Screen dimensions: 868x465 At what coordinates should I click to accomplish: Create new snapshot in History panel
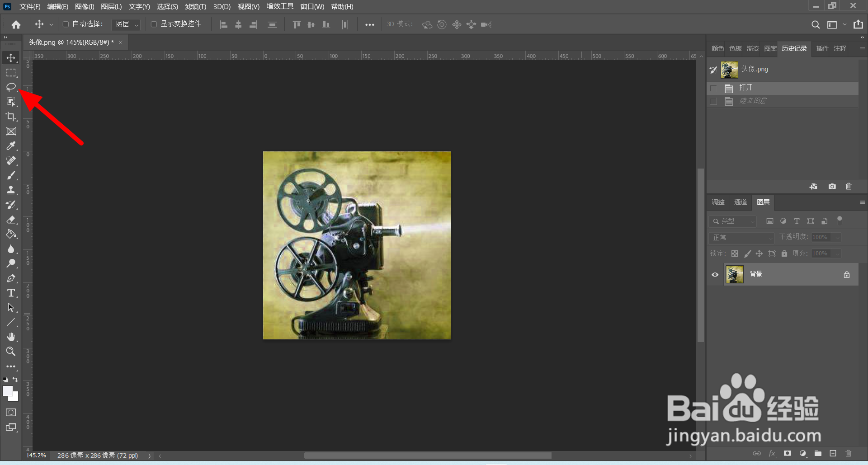[x=832, y=186]
